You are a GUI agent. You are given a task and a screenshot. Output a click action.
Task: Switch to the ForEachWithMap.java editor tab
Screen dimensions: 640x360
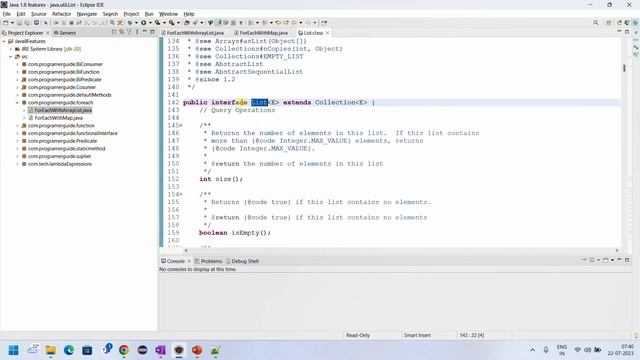261,33
